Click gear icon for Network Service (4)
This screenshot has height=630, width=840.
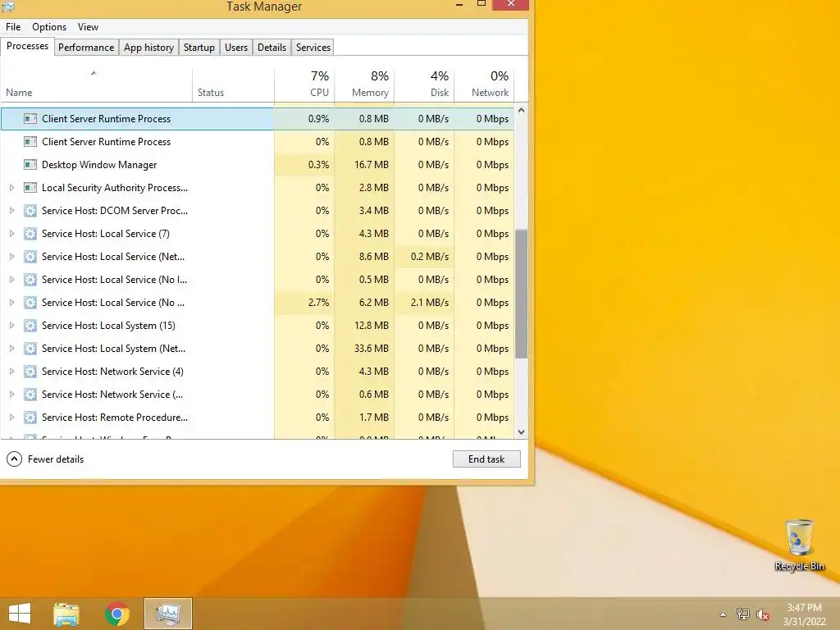[x=30, y=372]
